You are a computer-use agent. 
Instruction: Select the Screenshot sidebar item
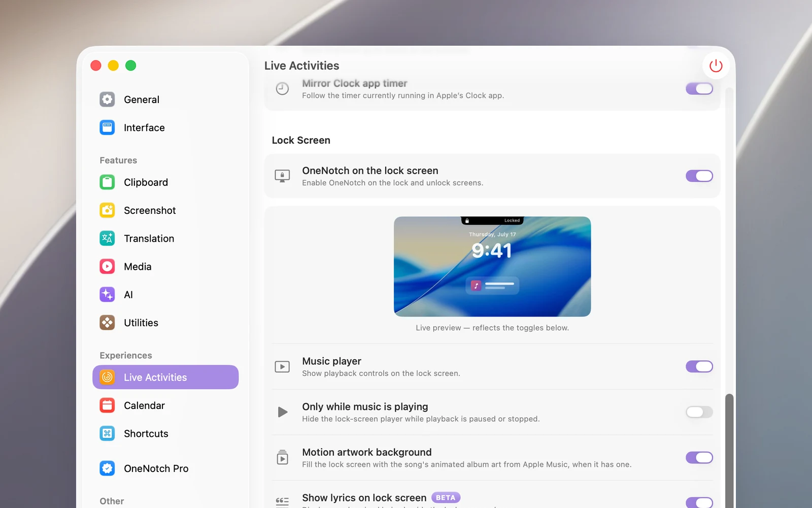tap(165, 210)
